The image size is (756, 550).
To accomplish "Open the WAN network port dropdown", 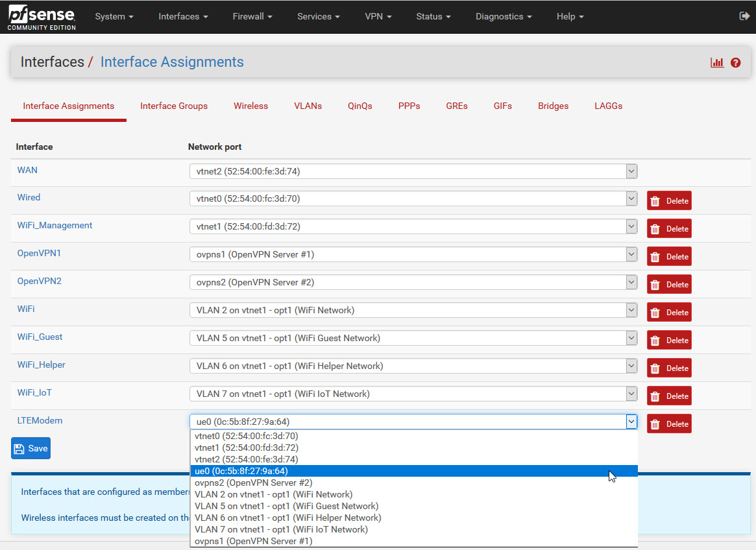I will point(413,171).
